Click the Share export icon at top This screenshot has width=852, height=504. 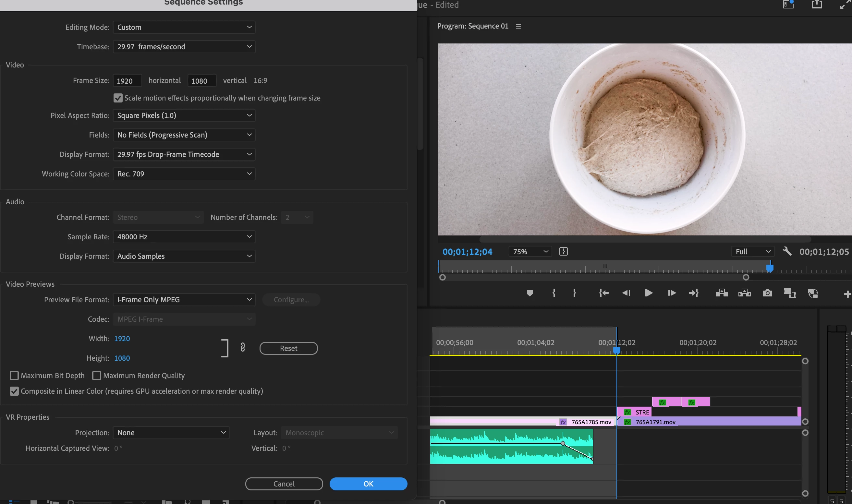click(x=816, y=5)
